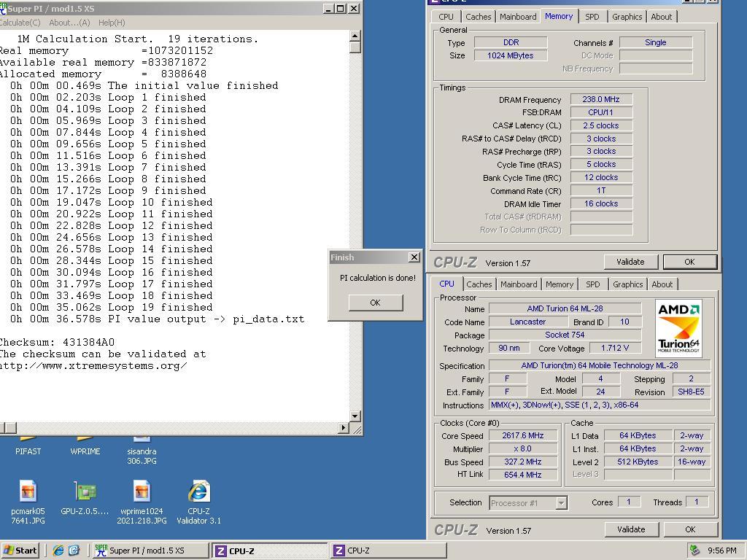Close the Finish dialog

point(414,257)
